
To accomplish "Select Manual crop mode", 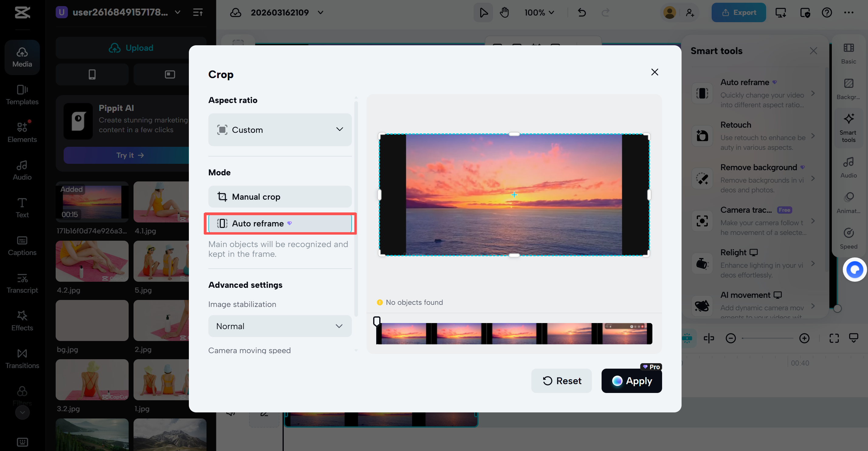I will click(280, 197).
